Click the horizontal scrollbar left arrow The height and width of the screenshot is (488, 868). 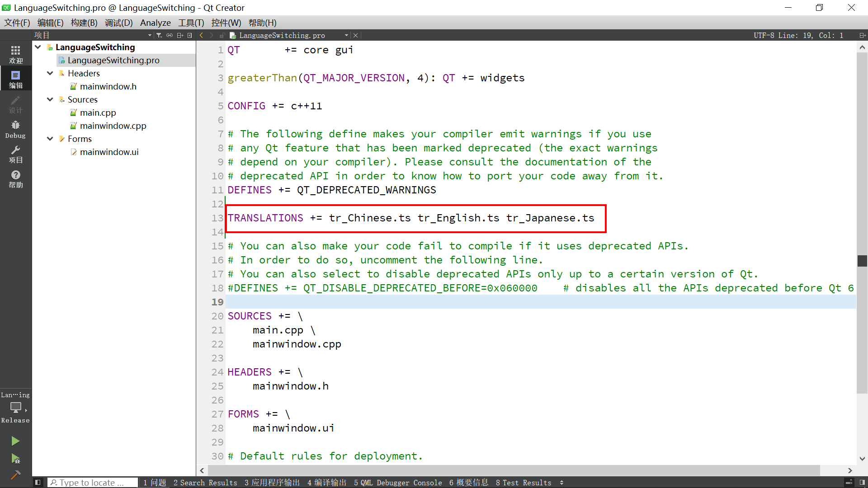tap(202, 470)
